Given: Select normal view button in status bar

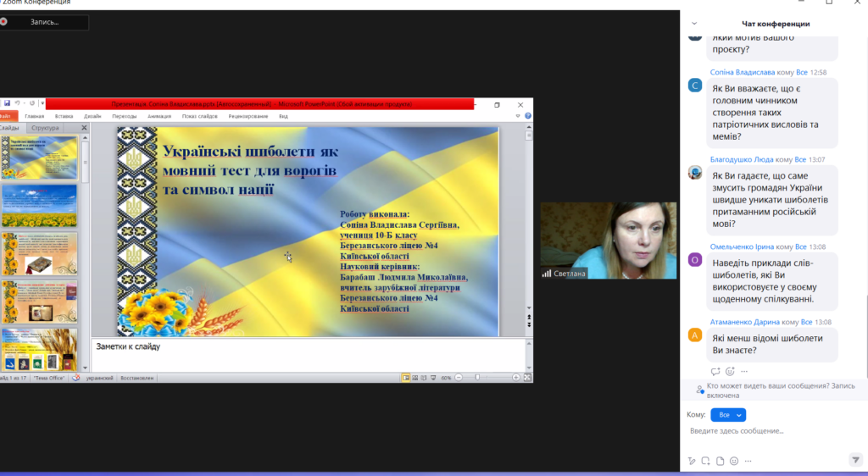Looking at the screenshot, I should [x=406, y=377].
